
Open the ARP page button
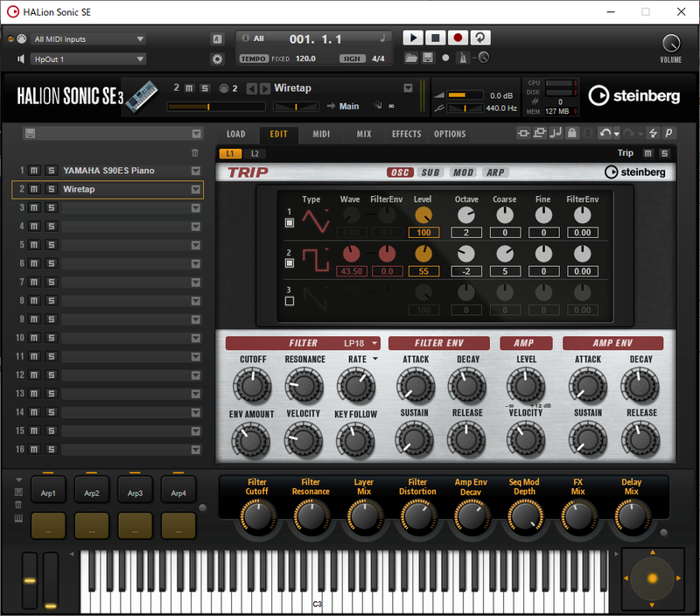495,172
